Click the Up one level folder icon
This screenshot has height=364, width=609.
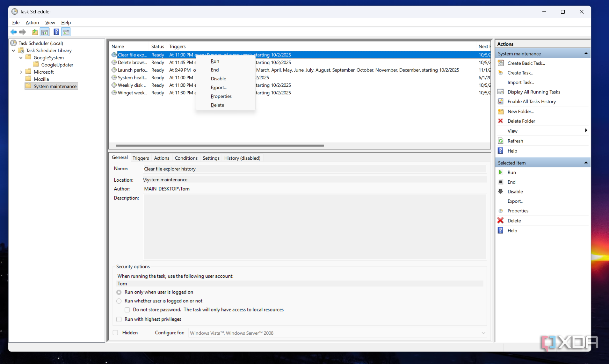pos(35,32)
